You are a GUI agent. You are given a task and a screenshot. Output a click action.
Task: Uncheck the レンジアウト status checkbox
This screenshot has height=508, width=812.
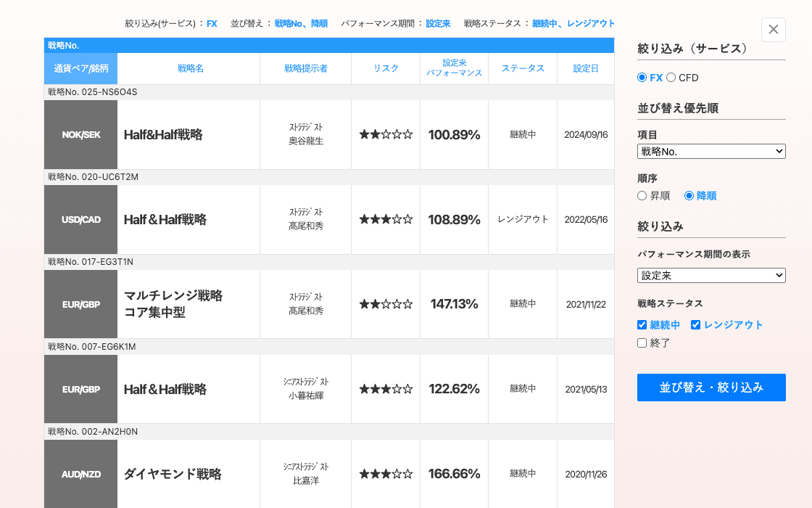point(695,325)
